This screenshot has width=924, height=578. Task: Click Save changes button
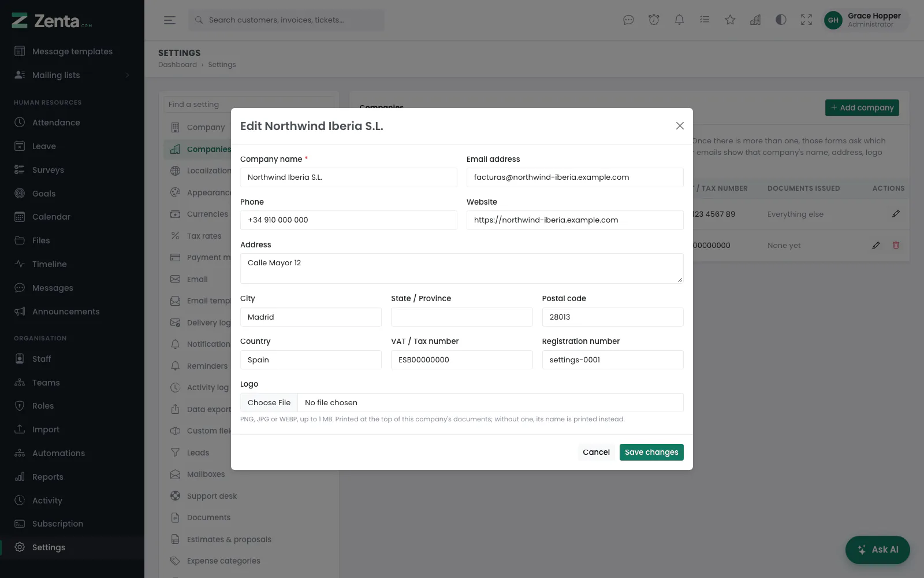tap(651, 452)
